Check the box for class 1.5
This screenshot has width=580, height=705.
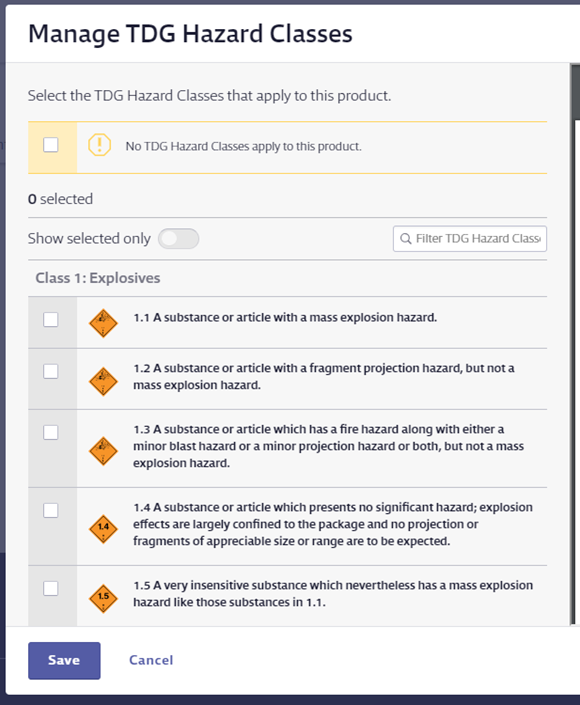(51, 588)
